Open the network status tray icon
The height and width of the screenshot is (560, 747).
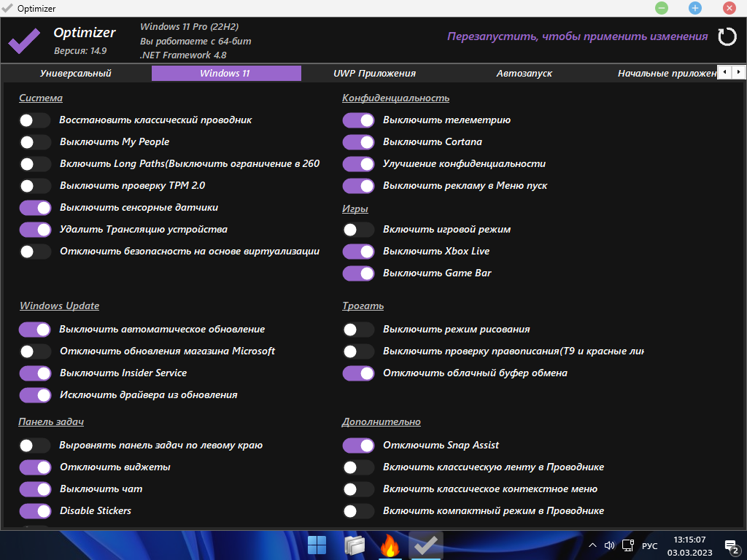click(x=628, y=545)
